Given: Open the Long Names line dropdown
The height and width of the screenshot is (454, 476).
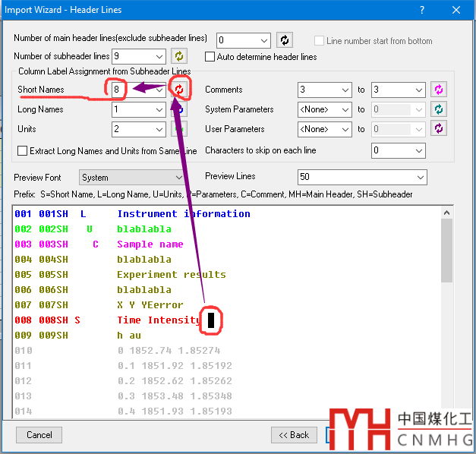Looking at the screenshot, I should (159, 109).
